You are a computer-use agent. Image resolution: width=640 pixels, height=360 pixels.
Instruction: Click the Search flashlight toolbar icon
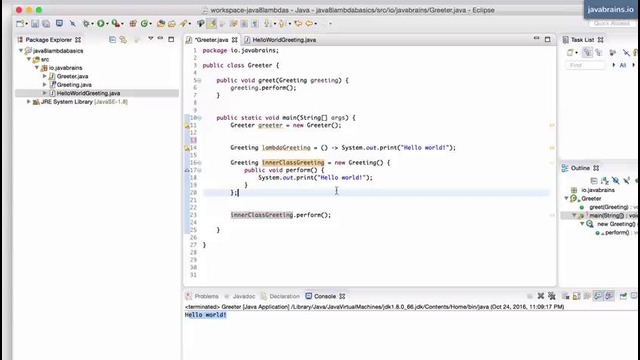click(x=183, y=24)
